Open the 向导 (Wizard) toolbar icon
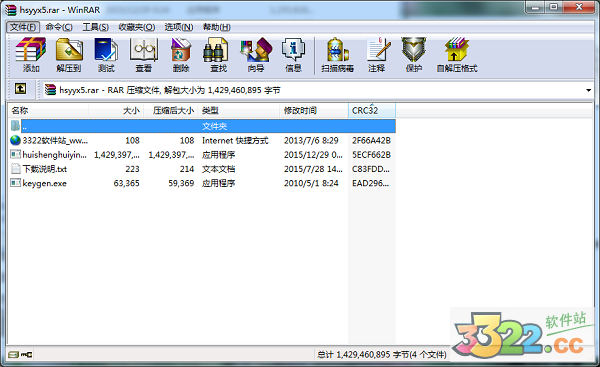600x367 pixels. pyautogui.click(x=256, y=50)
